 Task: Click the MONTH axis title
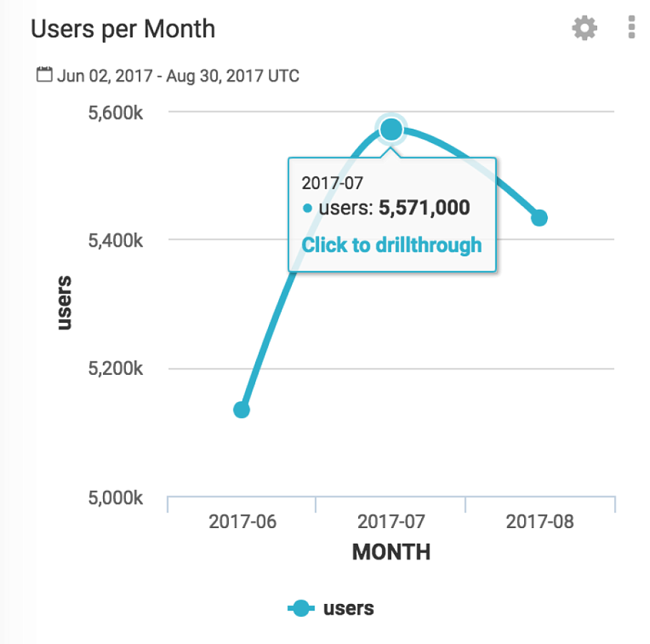coord(391,552)
